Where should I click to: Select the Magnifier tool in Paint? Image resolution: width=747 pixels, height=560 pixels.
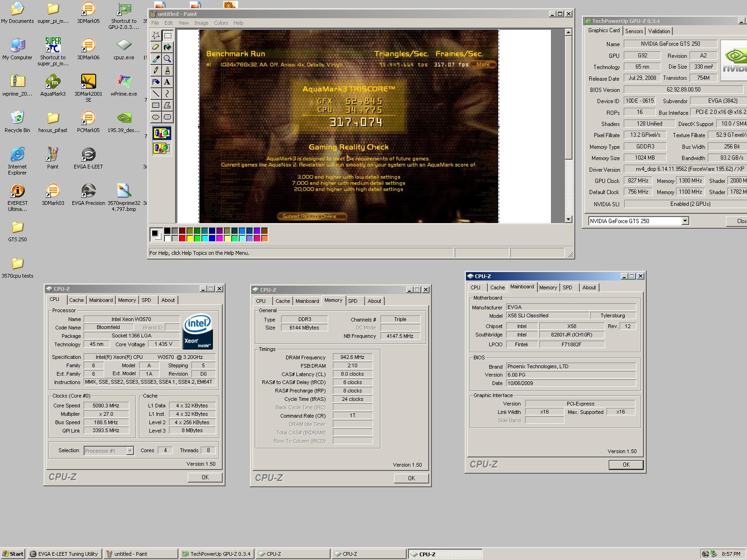[x=168, y=59]
